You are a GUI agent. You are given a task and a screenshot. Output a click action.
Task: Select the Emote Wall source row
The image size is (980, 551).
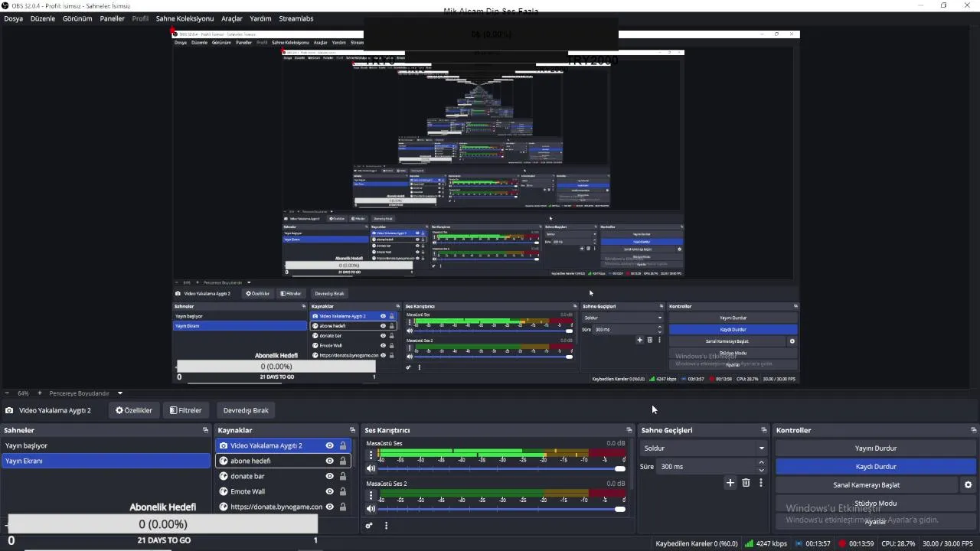click(x=283, y=491)
